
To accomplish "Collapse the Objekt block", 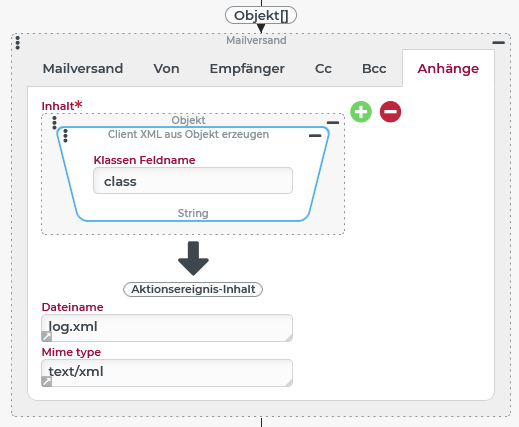I will [333, 123].
